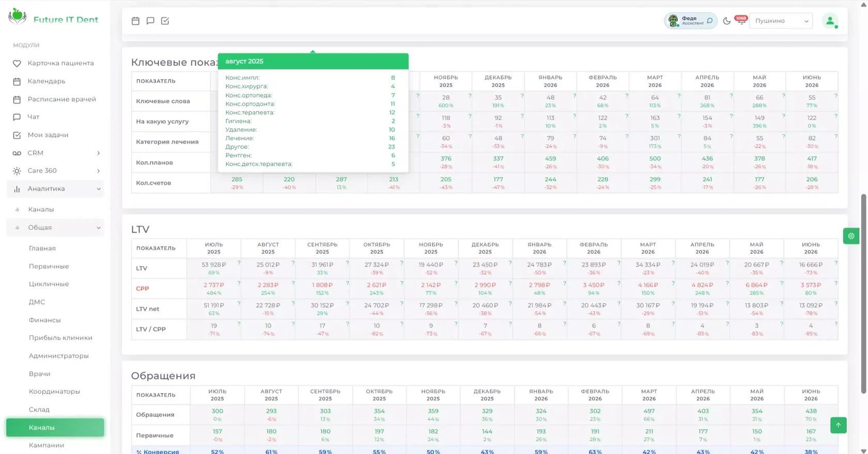Go to Прибыль клиники analytics page
Image resolution: width=868 pixels, height=454 pixels.
pyautogui.click(x=60, y=338)
